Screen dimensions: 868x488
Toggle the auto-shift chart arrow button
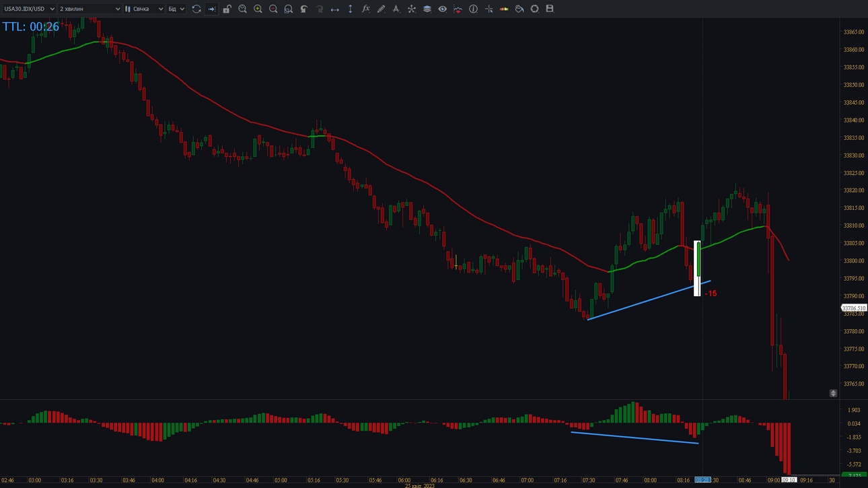tap(212, 9)
